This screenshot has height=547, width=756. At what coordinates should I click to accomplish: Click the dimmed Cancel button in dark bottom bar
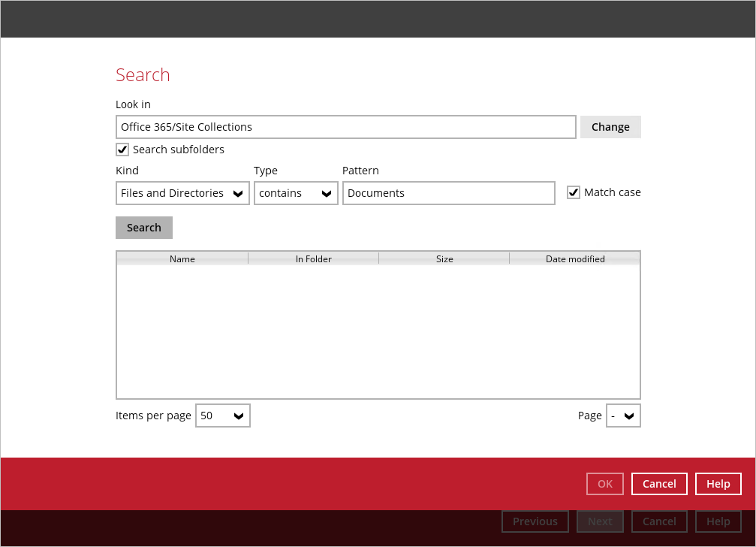coord(659,521)
